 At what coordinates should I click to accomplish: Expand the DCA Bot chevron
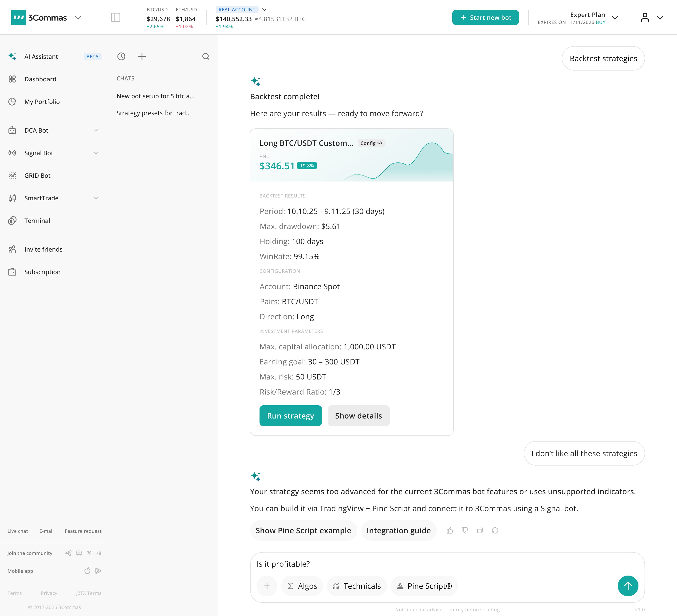coord(96,130)
